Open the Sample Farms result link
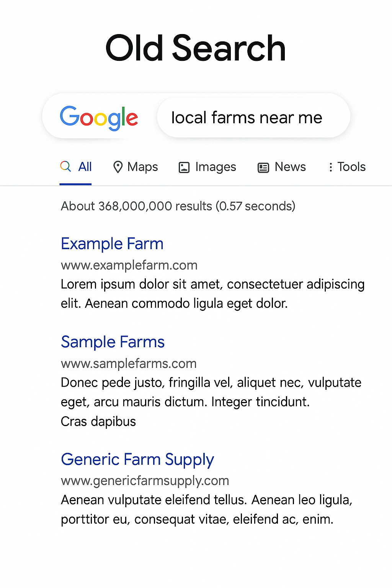 113,342
